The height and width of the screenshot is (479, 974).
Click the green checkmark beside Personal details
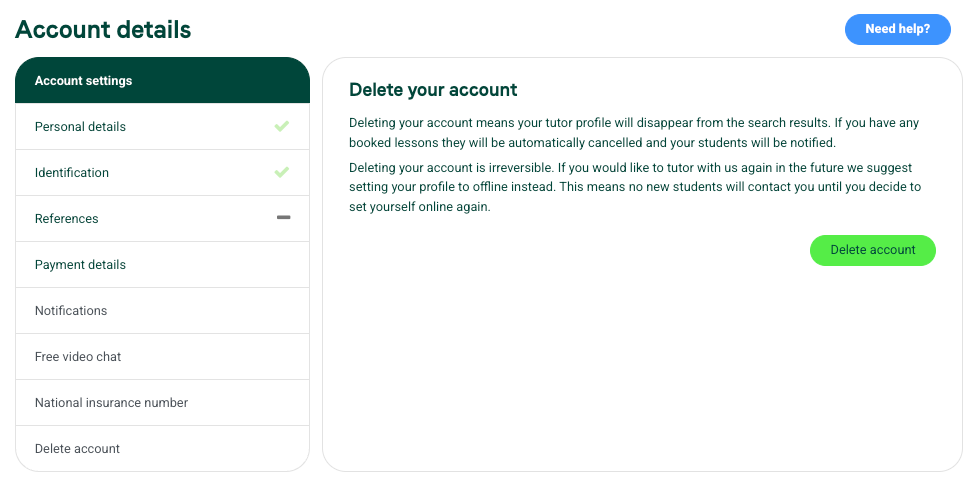[x=281, y=127]
